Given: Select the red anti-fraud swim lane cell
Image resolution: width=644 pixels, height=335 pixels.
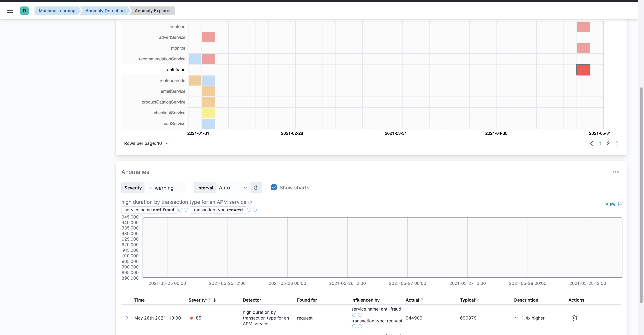Looking at the screenshot, I should [583, 70].
